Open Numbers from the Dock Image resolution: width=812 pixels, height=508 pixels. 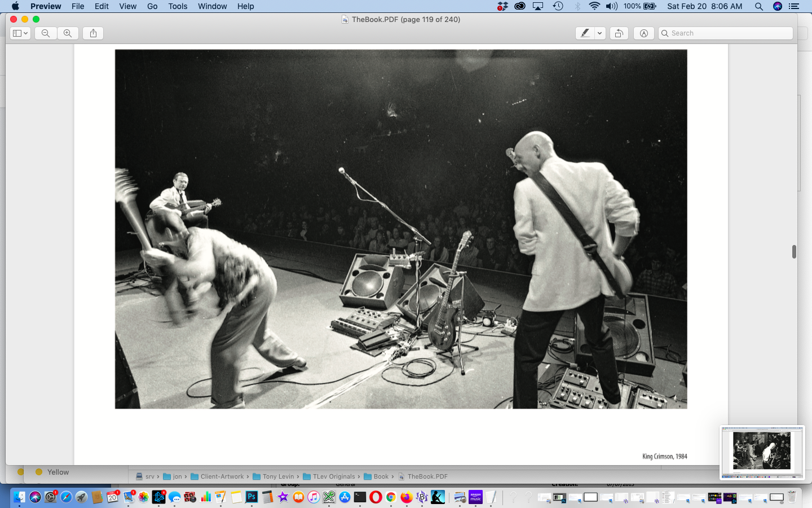tap(205, 497)
